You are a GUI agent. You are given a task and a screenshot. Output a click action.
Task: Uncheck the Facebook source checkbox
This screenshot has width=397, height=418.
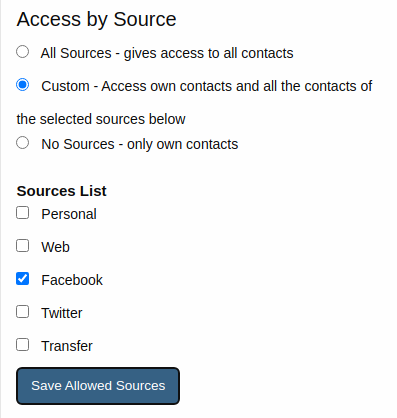click(23, 279)
